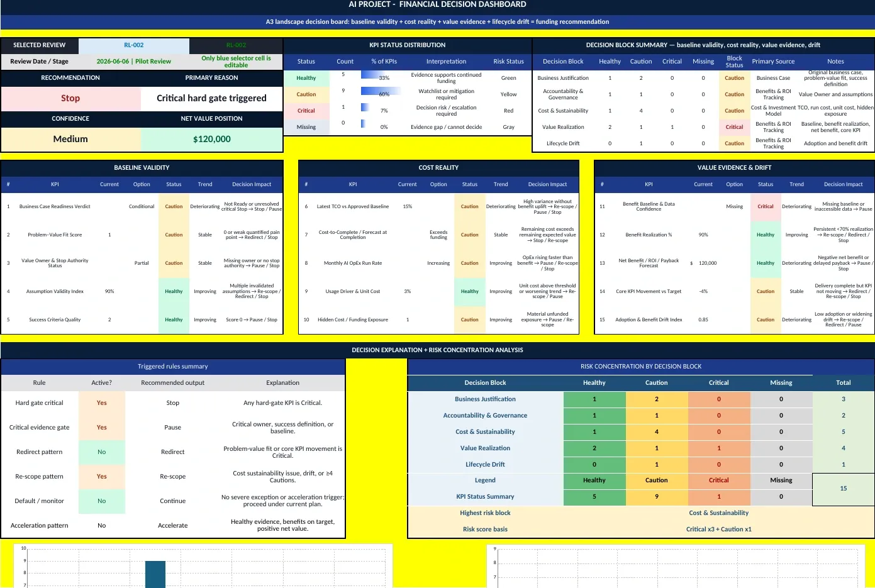This screenshot has height=588, width=875.
Task: Click 'Assumption Validity Index' KPI cell
Action: [x=55, y=291]
